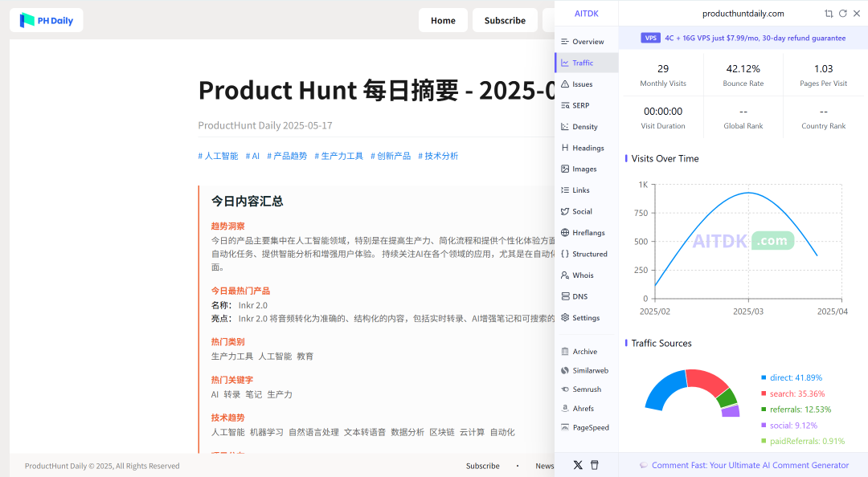Click the Ahrefs icon

(x=565, y=409)
